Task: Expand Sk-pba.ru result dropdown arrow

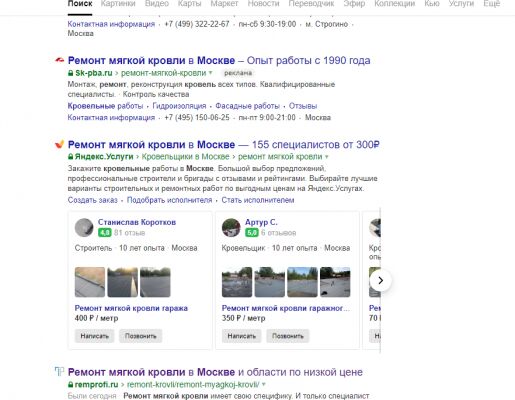Action: 210,73
